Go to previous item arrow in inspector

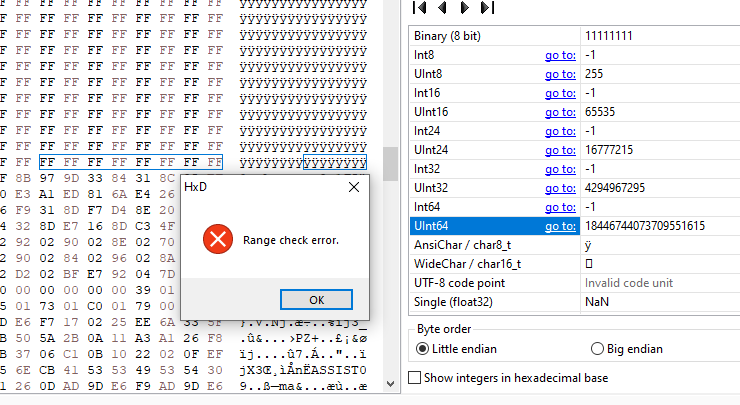[x=442, y=8]
